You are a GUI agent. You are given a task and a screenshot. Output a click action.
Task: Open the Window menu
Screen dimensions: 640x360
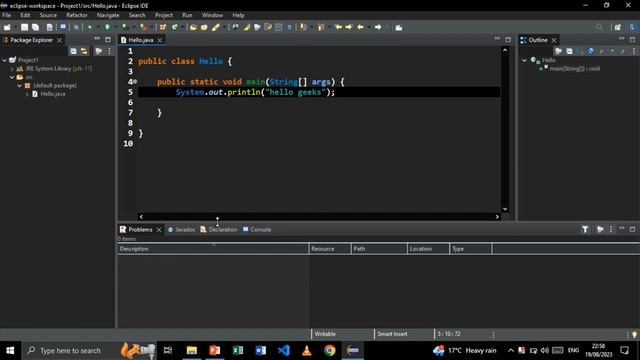[212, 15]
